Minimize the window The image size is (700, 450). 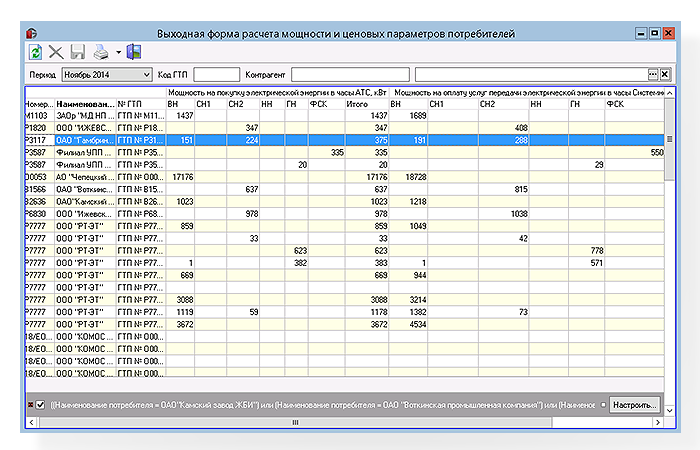pos(641,33)
